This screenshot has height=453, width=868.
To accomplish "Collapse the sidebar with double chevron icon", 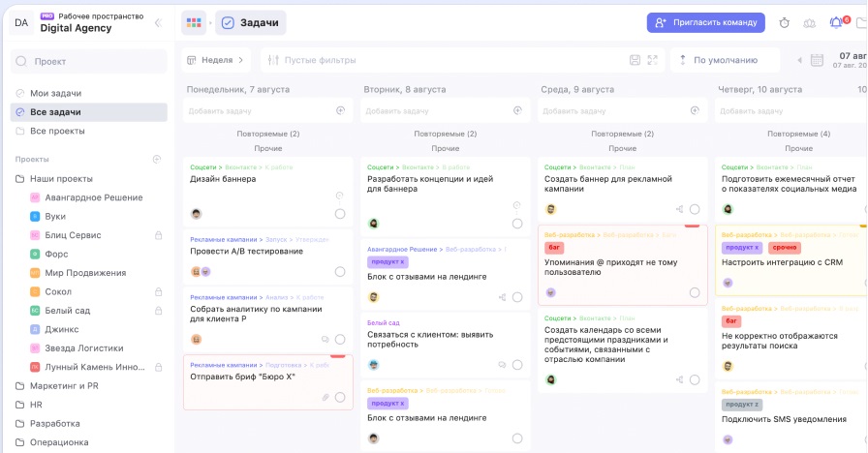I will (x=158, y=22).
